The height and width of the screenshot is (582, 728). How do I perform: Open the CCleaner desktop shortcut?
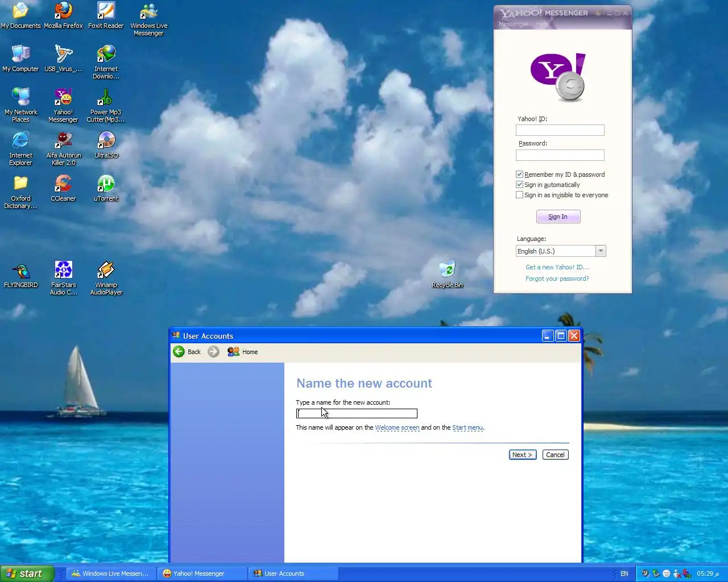click(x=63, y=189)
